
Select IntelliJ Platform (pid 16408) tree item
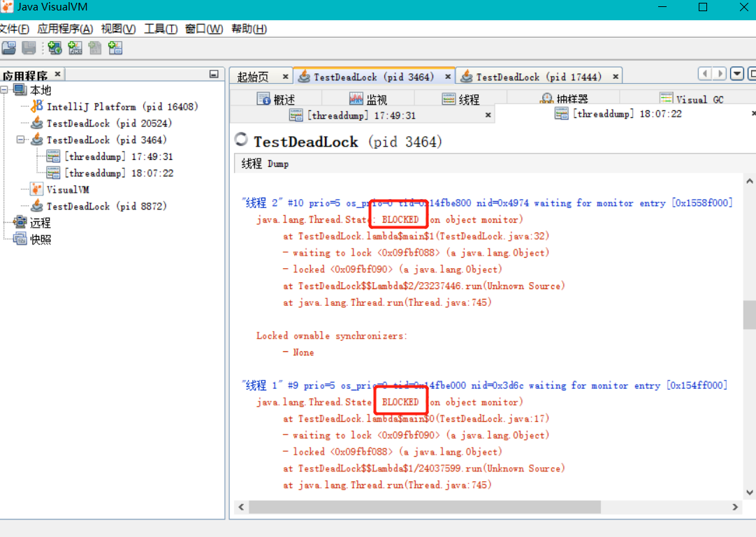click(x=122, y=107)
